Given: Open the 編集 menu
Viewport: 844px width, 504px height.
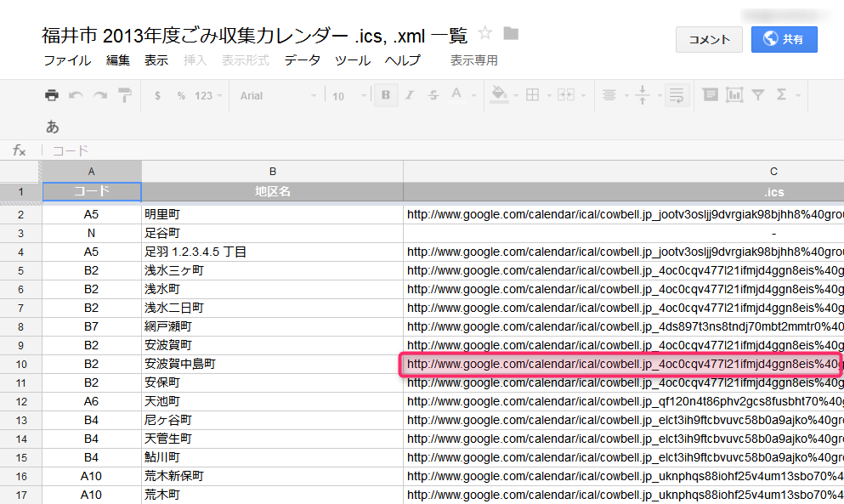Looking at the screenshot, I should coord(118,60).
